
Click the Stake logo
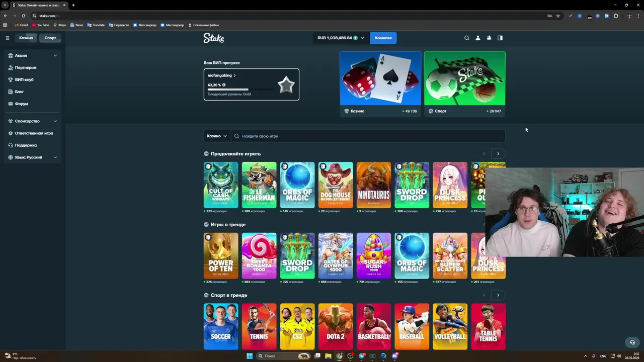(214, 38)
